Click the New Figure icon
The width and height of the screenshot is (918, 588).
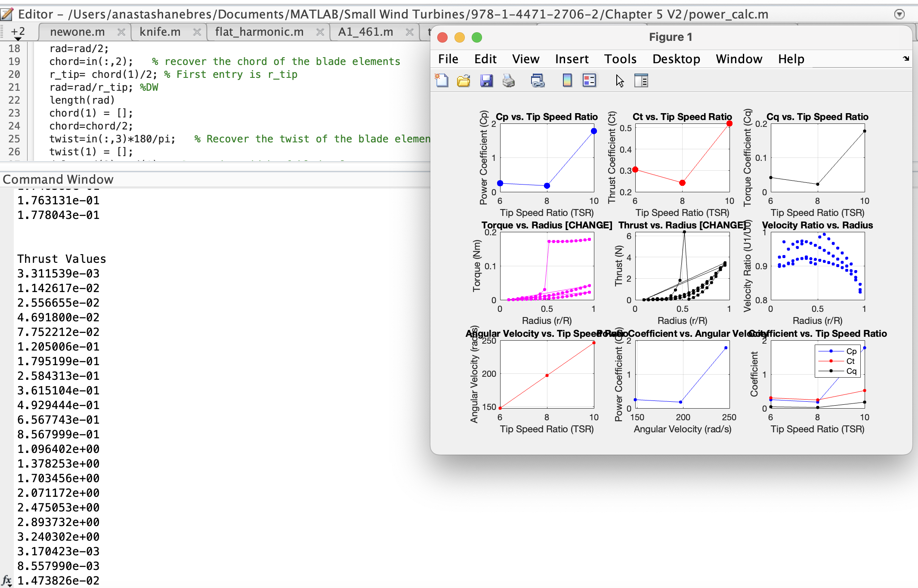(442, 80)
